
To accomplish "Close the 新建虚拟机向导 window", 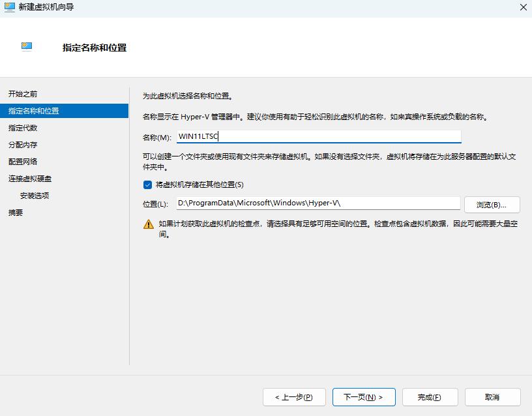I will click(x=524, y=7).
